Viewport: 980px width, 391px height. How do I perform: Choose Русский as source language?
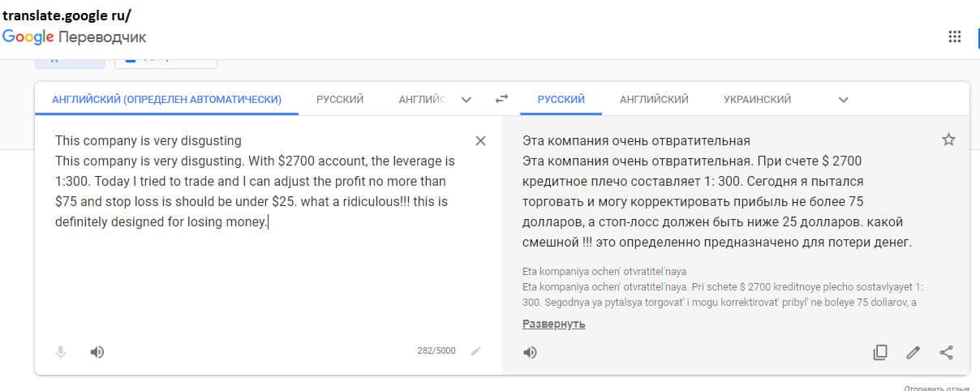pyautogui.click(x=340, y=100)
